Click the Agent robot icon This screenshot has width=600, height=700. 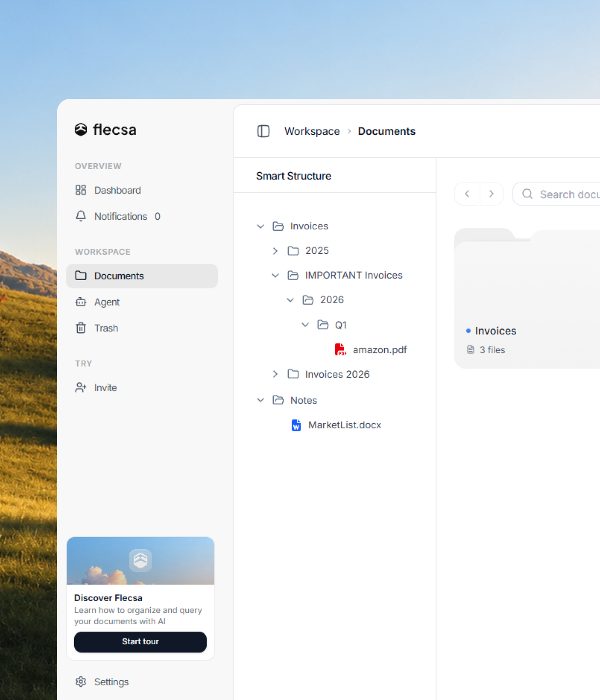click(x=81, y=302)
